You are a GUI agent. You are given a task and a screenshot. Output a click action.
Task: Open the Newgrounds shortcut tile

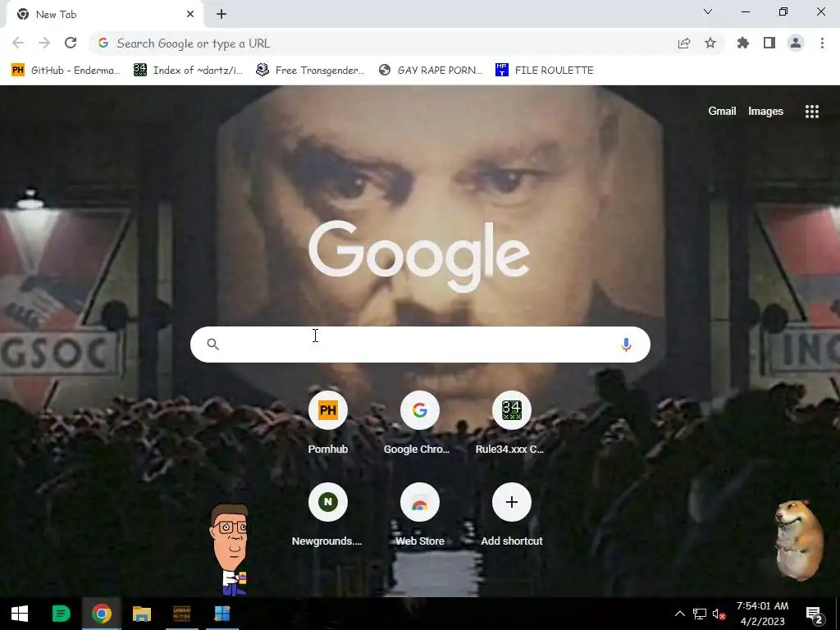click(328, 515)
